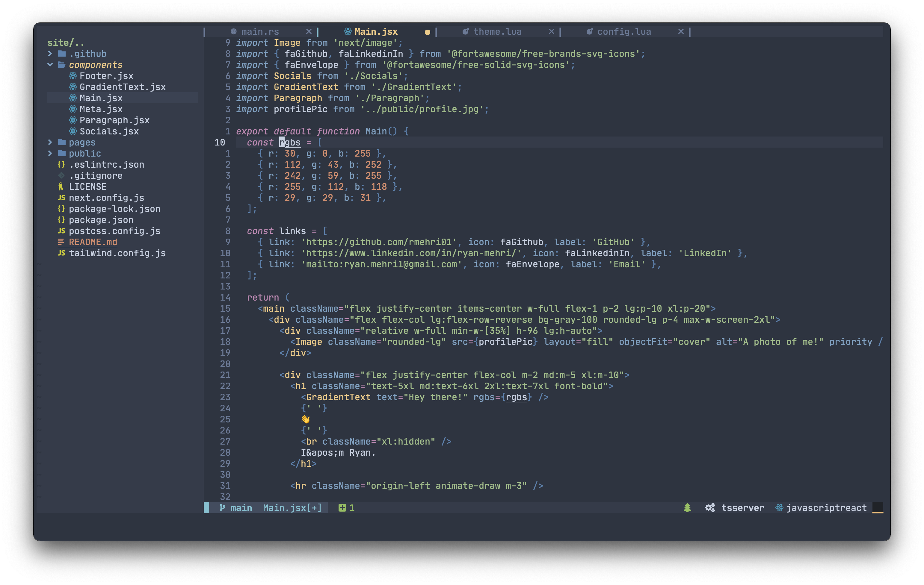
Task: Close the main.rs tab
Action: click(x=309, y=31)
